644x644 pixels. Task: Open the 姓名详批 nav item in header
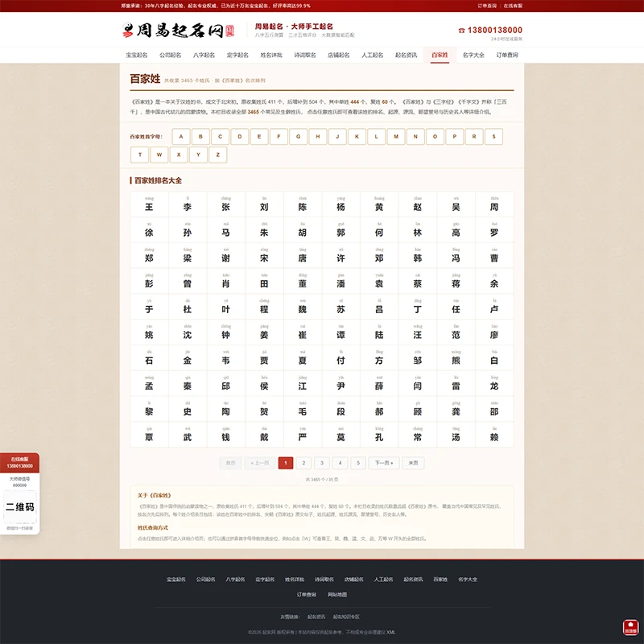point(271,55)
